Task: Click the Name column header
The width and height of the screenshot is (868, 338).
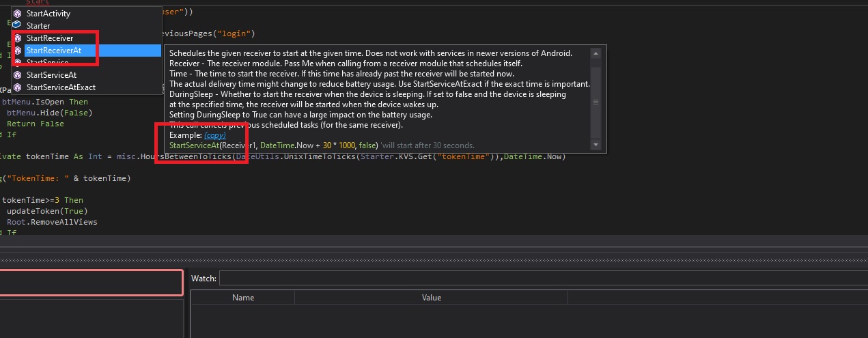Action: coord(243,298)
